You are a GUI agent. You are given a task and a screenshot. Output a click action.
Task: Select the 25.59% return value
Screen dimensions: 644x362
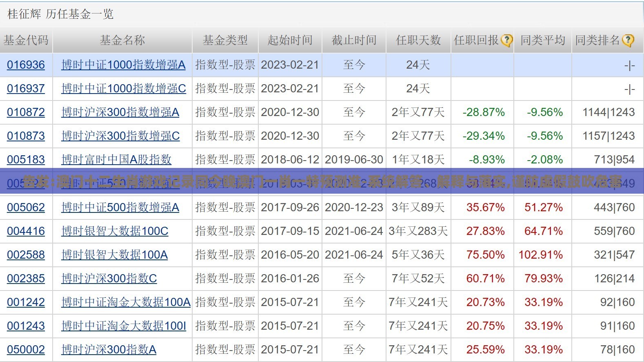click(486, 350)
